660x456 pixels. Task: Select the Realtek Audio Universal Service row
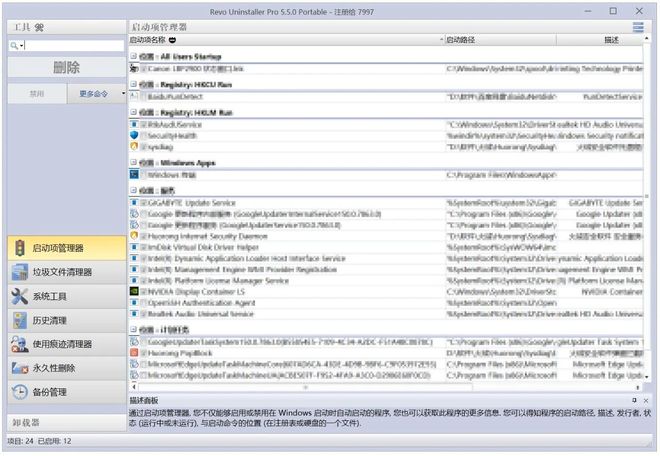coord(386,314)
